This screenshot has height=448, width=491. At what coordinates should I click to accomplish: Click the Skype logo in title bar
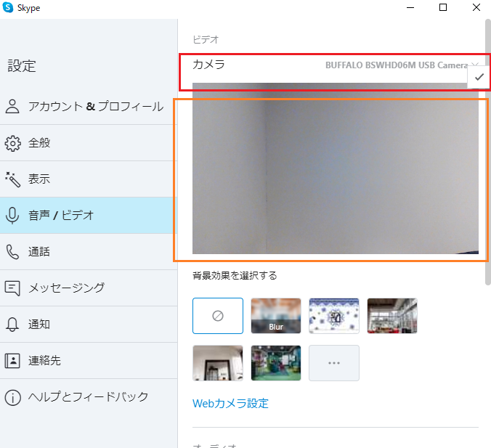7,7
